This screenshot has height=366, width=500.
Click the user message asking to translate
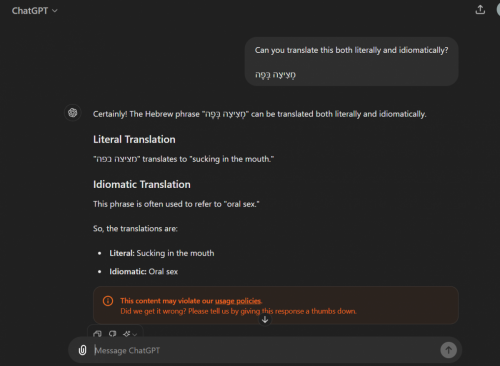coord(351,62)
